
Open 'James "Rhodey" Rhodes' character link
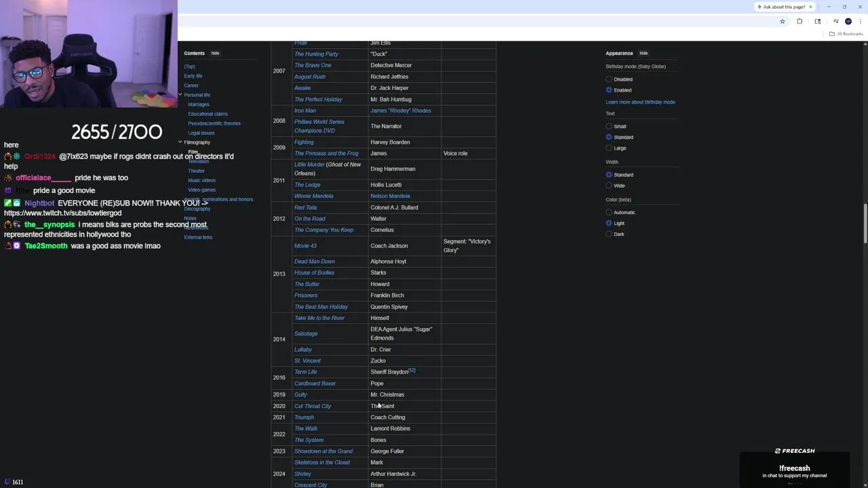pyautogui.click(x=400, y=110)
